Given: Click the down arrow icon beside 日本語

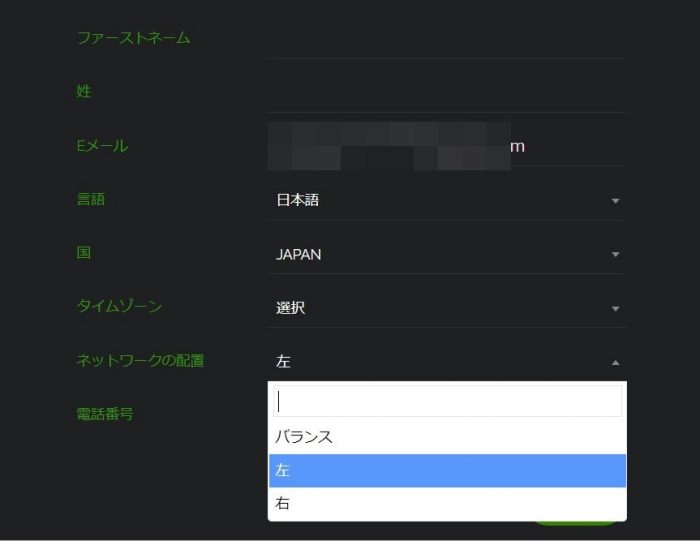Looking at the screenshot, I should [615, 201].
